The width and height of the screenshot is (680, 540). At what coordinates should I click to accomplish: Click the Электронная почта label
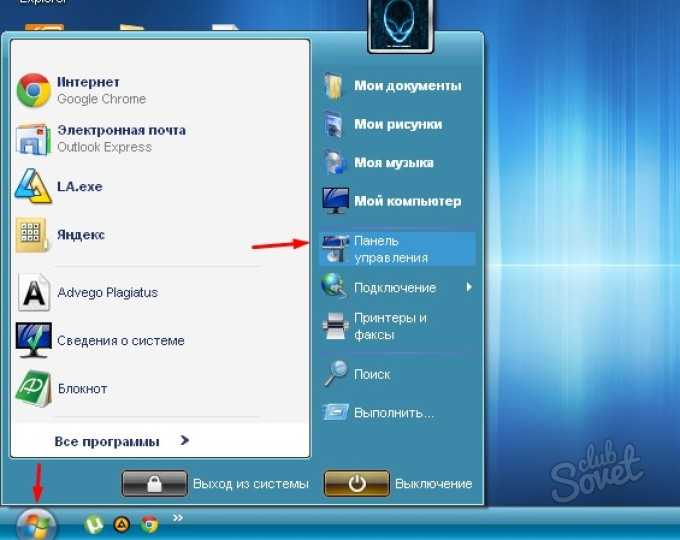pyautogui.click(x=121, y=130)
